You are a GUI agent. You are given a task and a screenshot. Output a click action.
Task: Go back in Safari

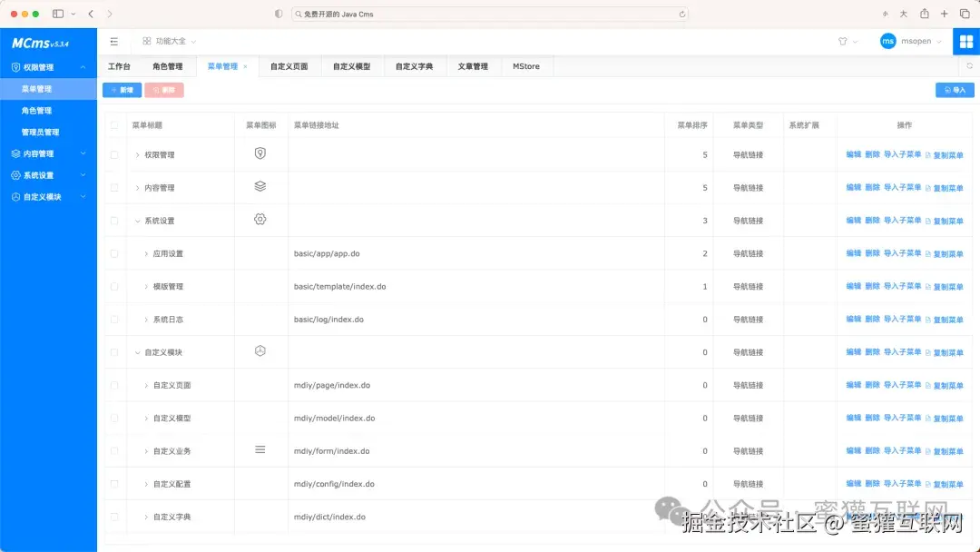(91, 14)
